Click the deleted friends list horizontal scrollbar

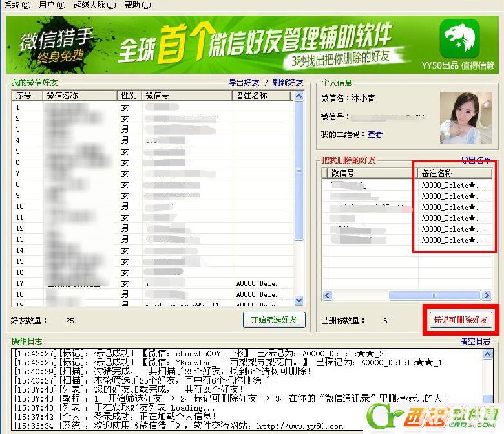(x=414, y=296)
